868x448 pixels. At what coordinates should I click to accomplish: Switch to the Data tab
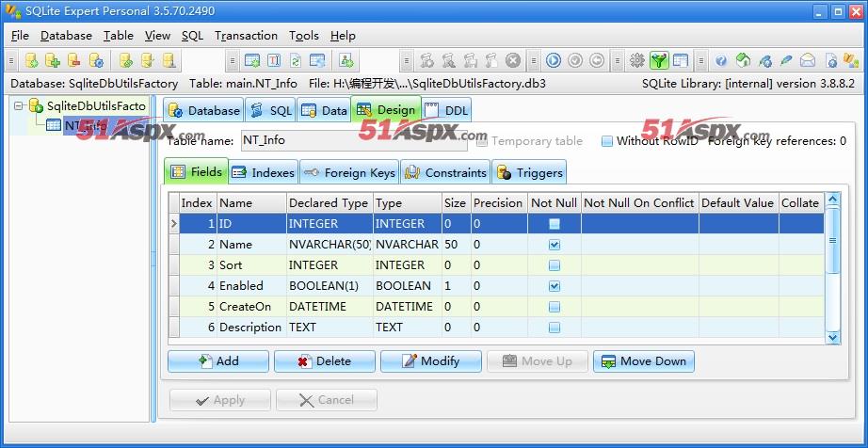tap(324, 111)
